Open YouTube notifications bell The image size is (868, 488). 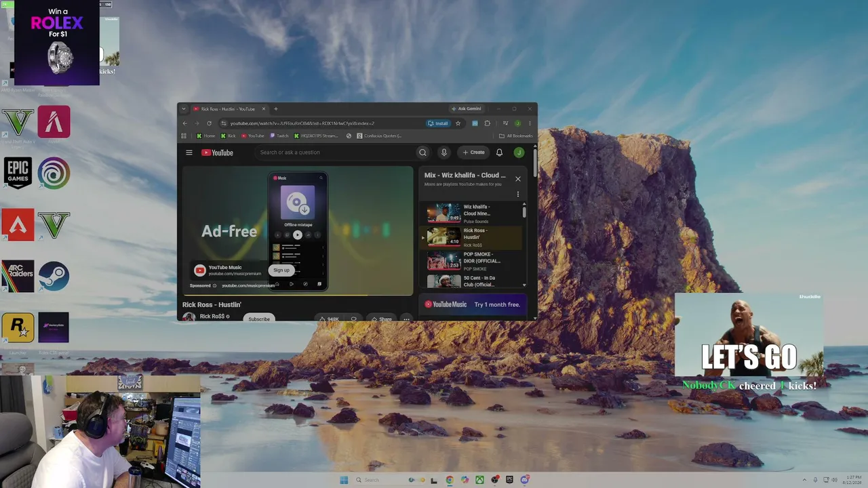pyautogui.click(x=499, y=152)
